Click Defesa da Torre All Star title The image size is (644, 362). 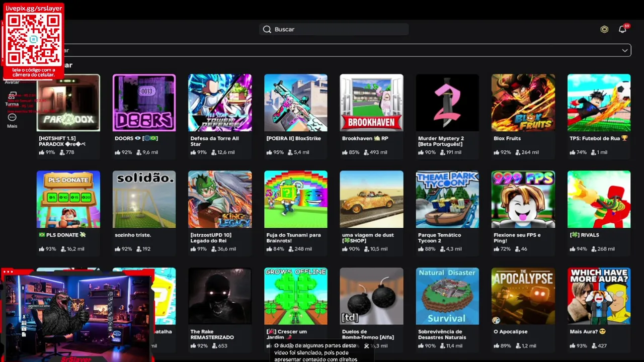click(x=215, y=141)
